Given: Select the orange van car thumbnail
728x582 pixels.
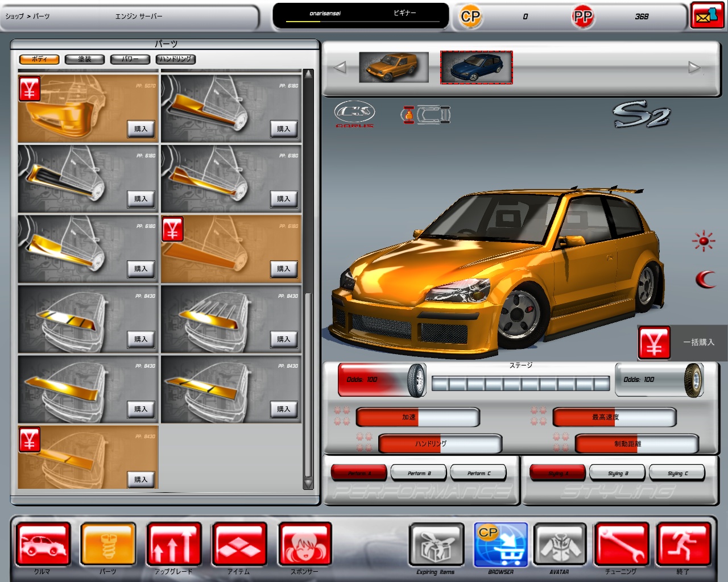Looking at the screenshot, I should (394, 68).
